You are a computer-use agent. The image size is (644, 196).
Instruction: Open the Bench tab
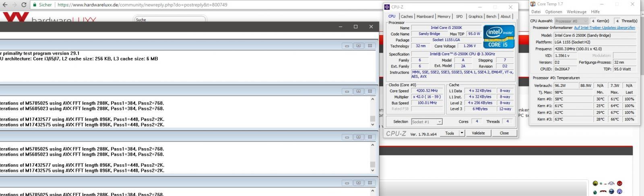pos(491,17)
